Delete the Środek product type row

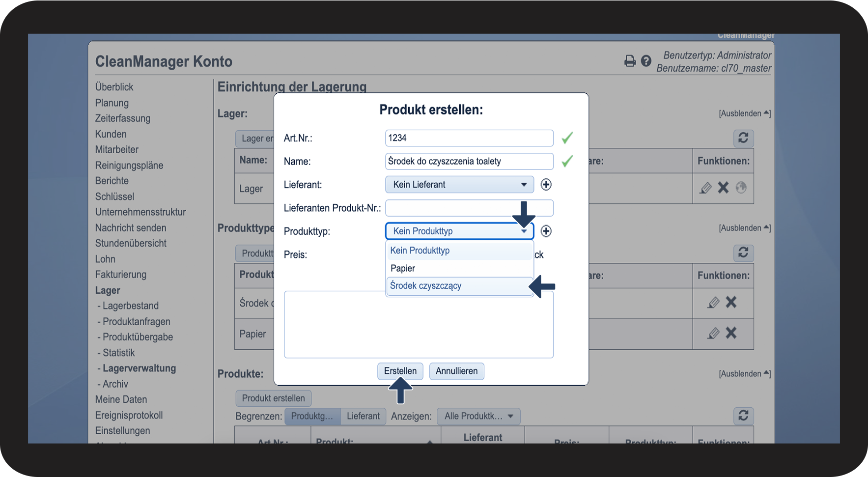click(x=731, y=303)
